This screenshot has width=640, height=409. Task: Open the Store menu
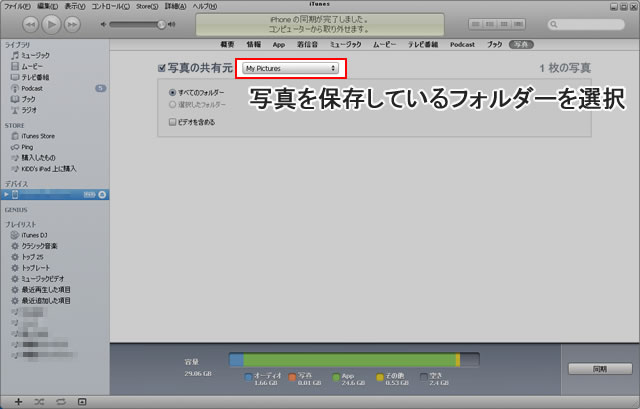tap(147, 7)
